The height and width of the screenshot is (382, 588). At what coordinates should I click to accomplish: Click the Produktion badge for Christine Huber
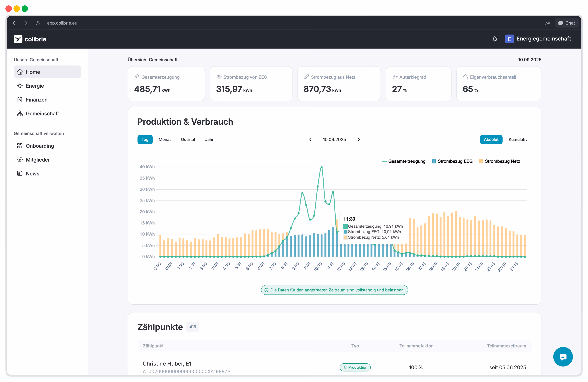355,367
